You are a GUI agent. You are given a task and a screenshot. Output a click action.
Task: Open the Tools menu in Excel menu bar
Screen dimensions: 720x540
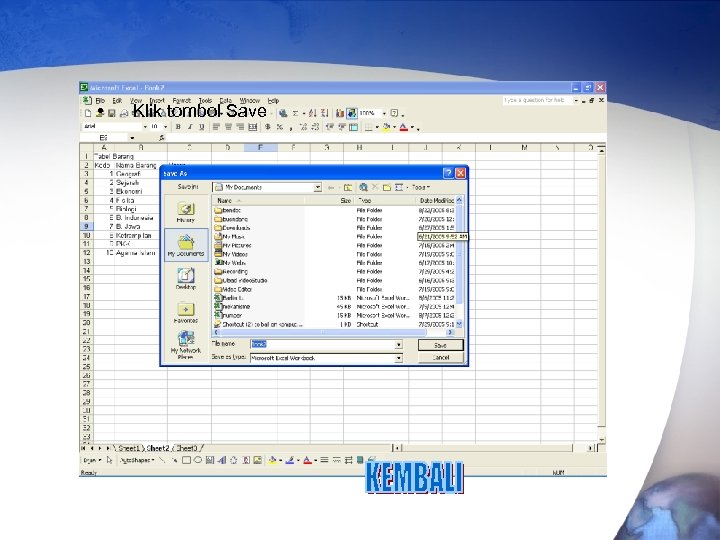click(x=205, y=101)
